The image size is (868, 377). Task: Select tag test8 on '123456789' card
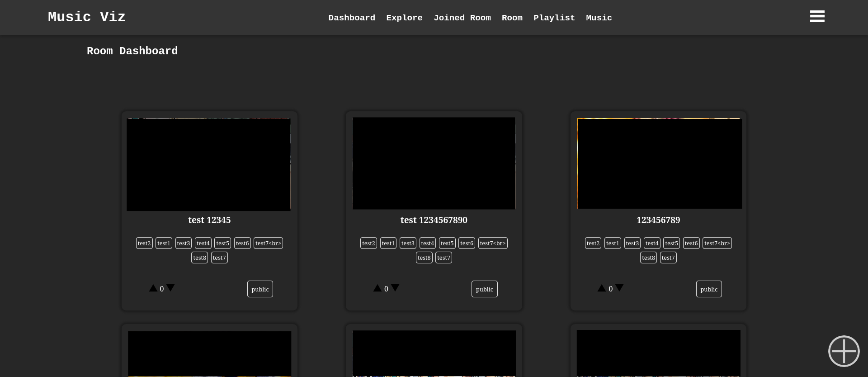[x=648, y=258]
